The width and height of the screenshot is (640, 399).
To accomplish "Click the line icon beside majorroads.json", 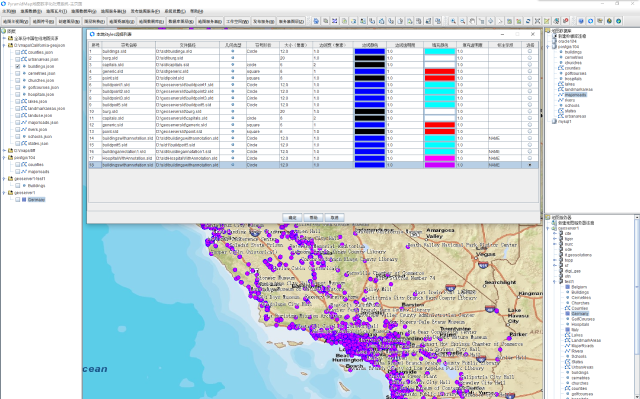I will tap(24, 122).
